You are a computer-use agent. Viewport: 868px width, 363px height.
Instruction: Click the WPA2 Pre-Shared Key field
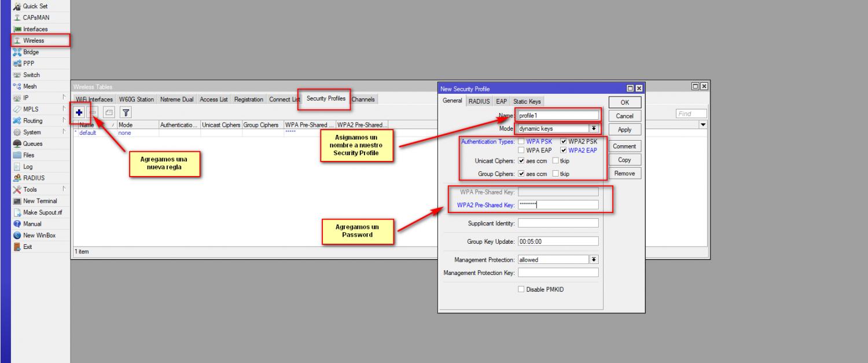pos(558,204)
